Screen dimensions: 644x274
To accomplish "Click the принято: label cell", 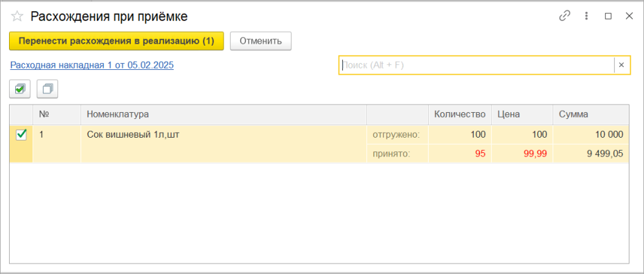I will click(397, 154).
